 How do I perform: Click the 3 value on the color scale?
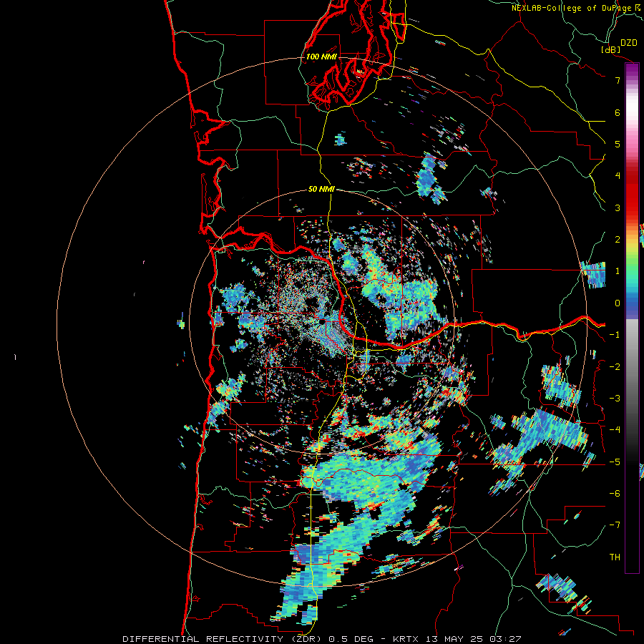[618, 208]
